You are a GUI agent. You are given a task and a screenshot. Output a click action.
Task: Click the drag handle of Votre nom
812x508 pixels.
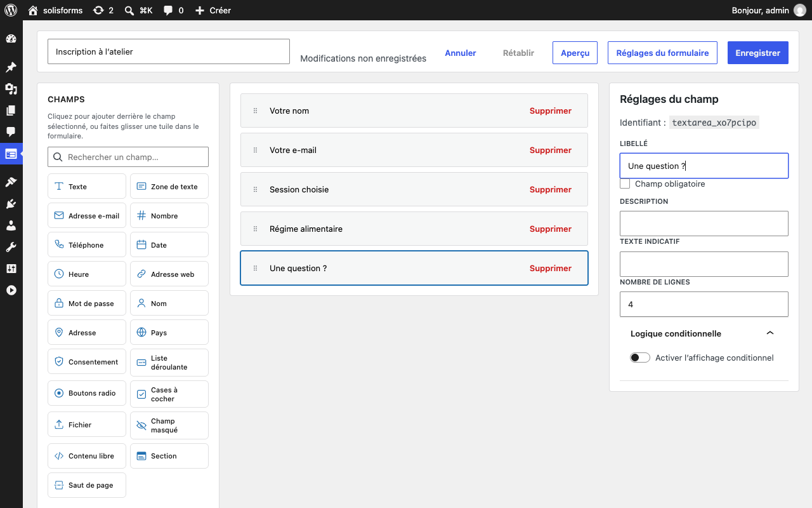[x=256, y=110]
